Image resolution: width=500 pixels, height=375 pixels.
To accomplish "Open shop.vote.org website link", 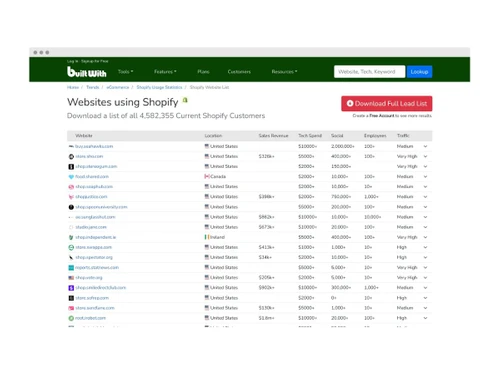I will pyautogui.click(x=89, y=278).
